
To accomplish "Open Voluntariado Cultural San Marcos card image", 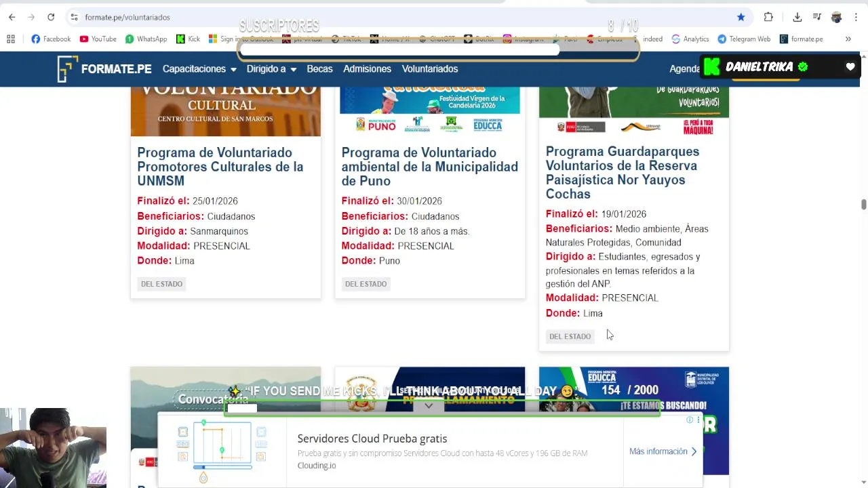I will pos(226,112).
